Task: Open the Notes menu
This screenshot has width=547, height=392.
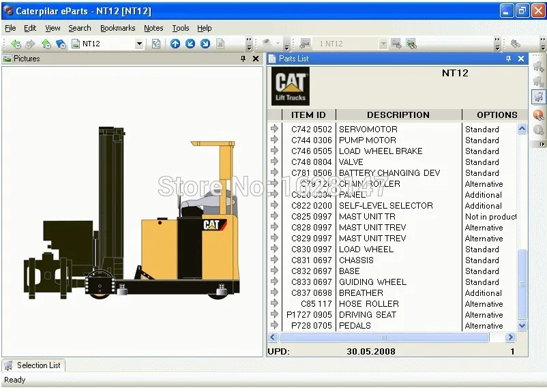Action: tap(153, 28)
